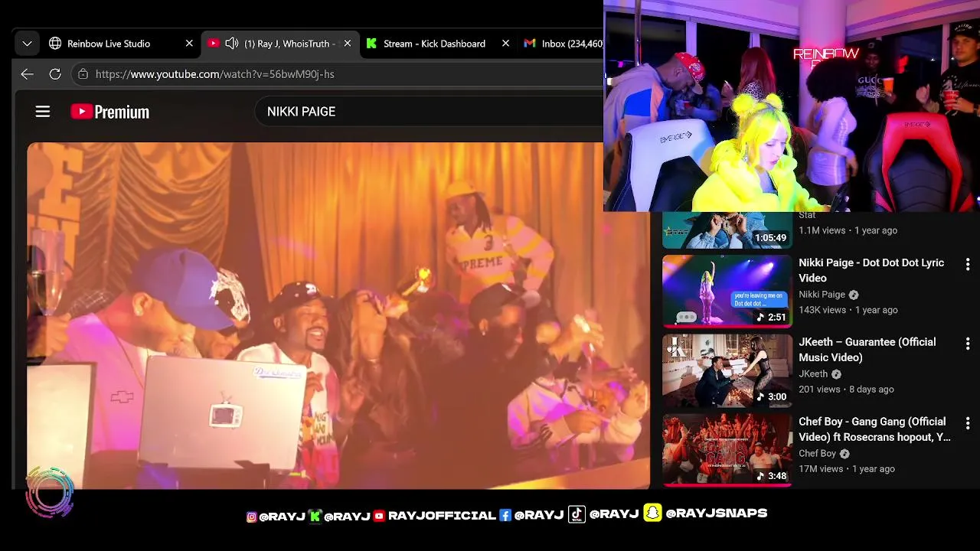Reload the page with the refresh icon

click(x=55, y=74)
